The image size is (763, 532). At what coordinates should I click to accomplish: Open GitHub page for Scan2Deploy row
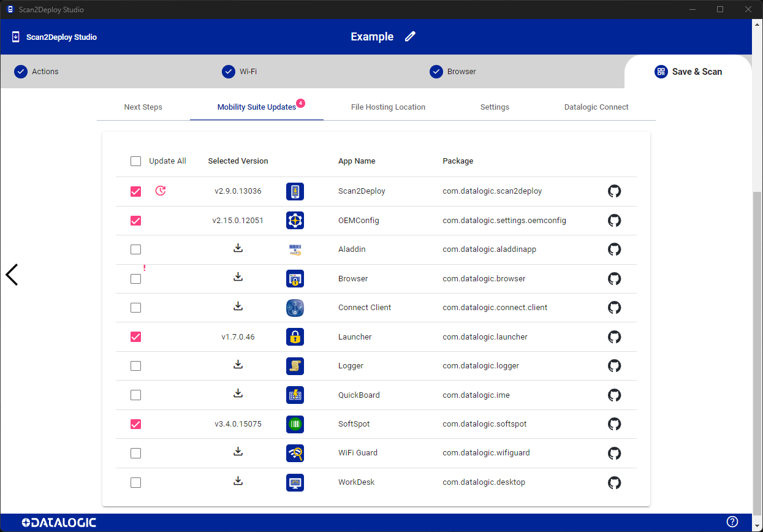pos(614,191)
